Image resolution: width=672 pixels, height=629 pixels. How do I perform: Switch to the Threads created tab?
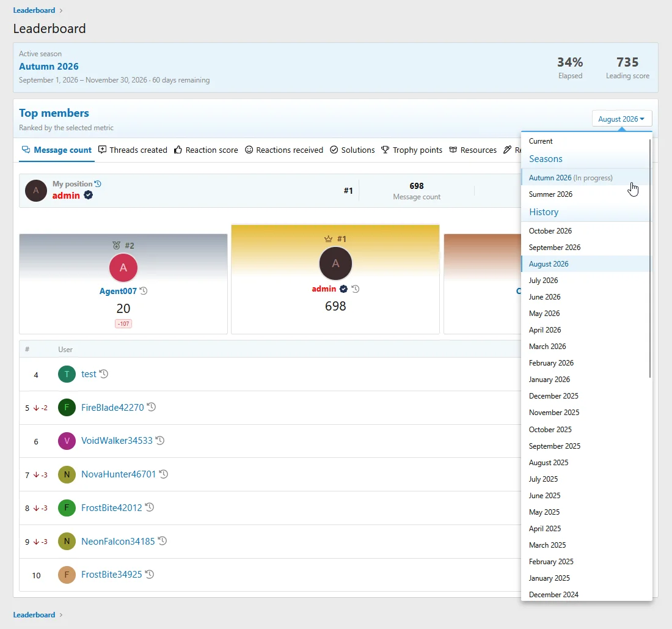click(133, 150)
